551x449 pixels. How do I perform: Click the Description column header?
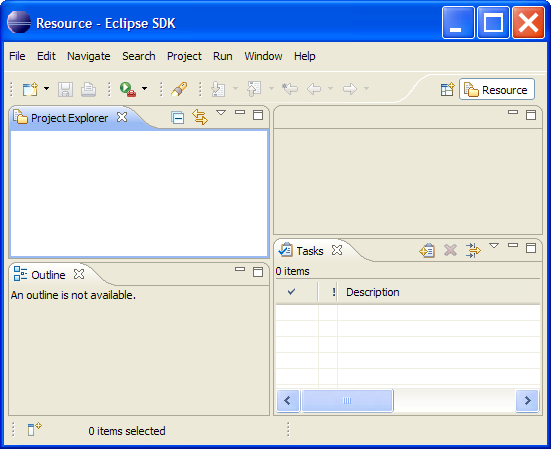click(x=439, y=292)
